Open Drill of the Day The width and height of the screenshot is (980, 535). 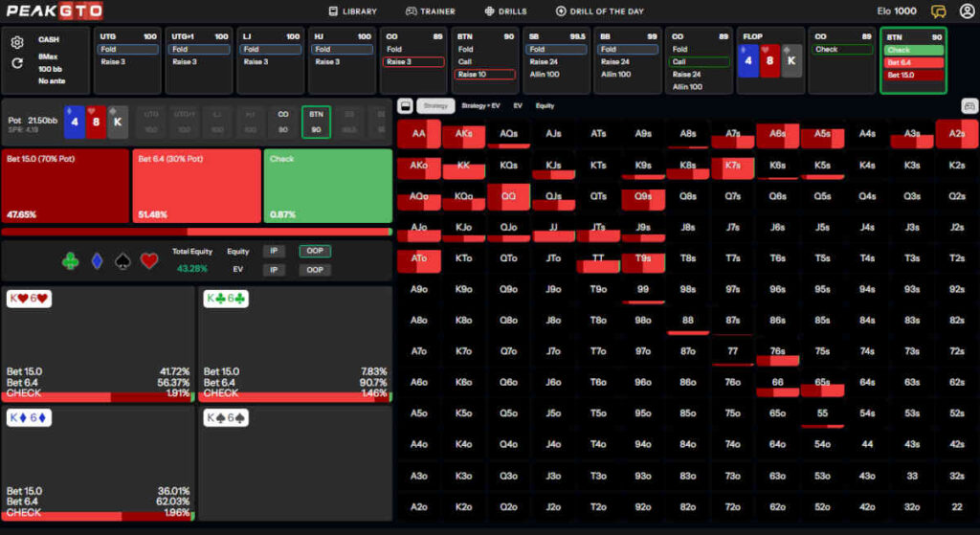[x=599, y=11]
